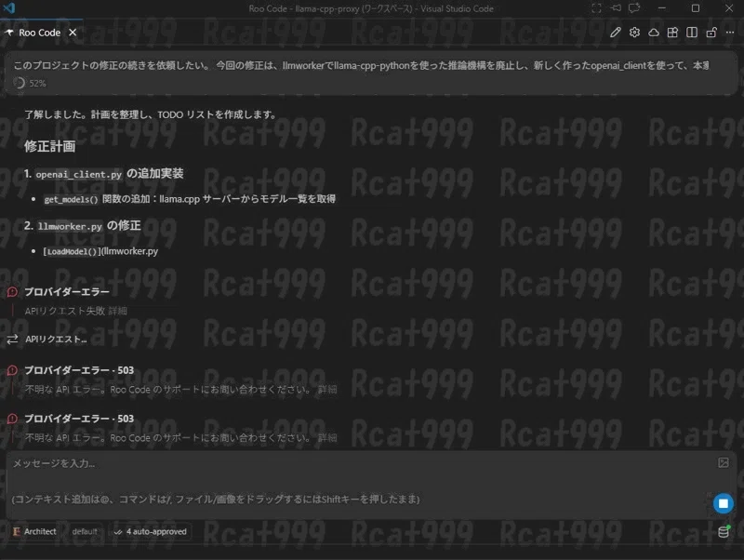Image resolution: width=744 pixels, height=560 pixels.
Task: Click the 修正計画 heading
Action: point(50,146)
